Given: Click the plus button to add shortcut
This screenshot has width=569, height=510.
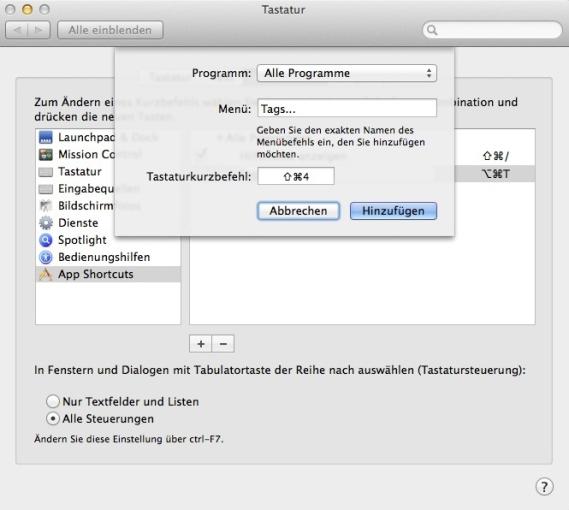Looking at the screenshot, I should click(x=200, y=344).
